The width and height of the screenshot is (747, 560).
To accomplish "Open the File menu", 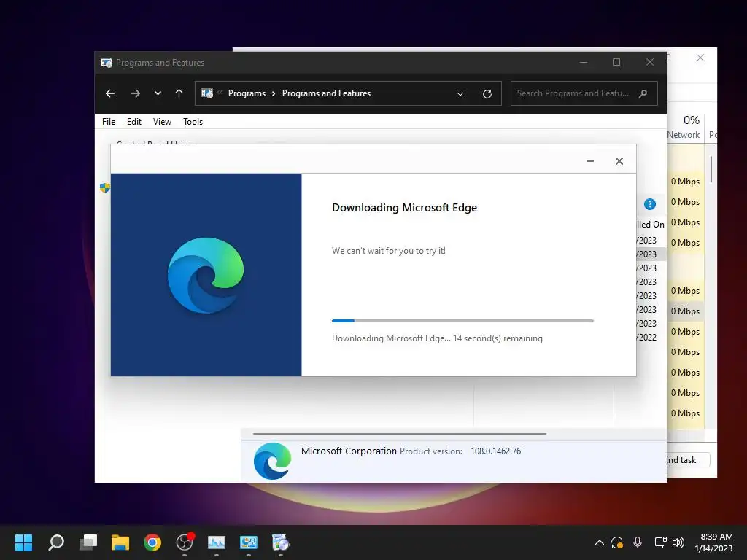I will click(109, 122).
